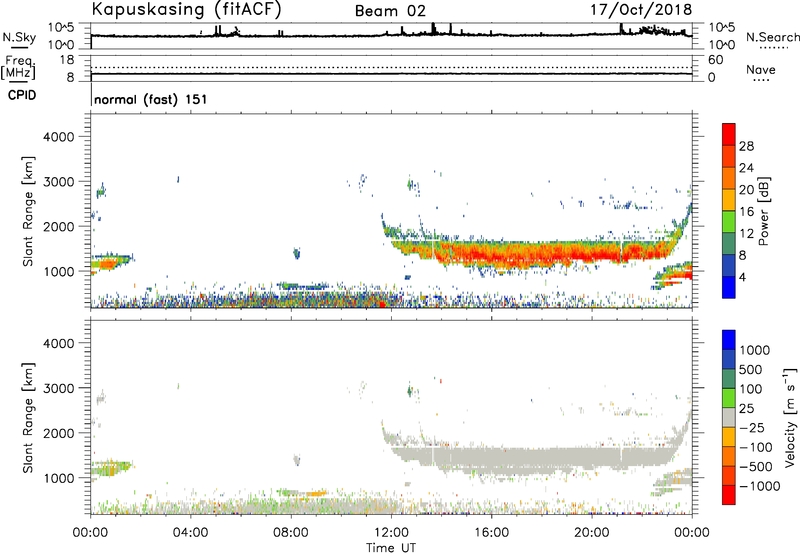The image size is (800, 554).
Task: Click the '12:00' time tick label
Action: point(391,533)
